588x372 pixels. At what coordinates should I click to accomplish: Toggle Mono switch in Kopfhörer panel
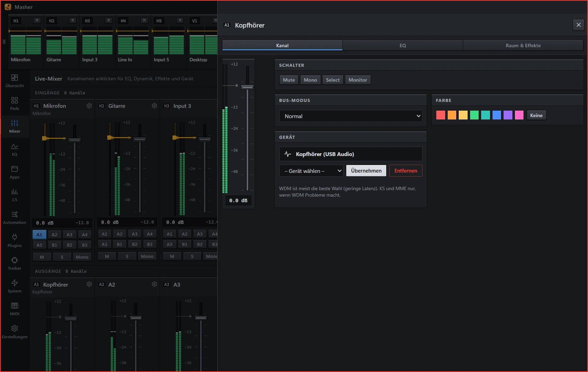point(310,80)
